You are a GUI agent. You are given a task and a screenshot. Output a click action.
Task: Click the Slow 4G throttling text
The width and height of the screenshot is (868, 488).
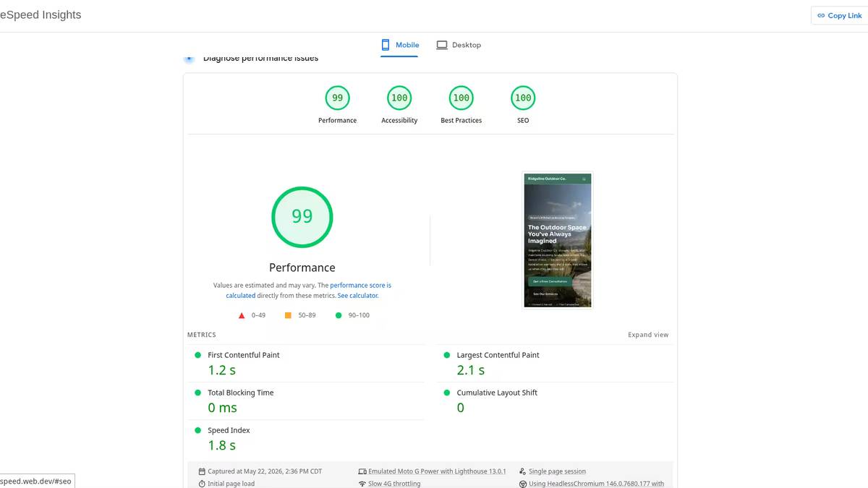pos(394,484)
